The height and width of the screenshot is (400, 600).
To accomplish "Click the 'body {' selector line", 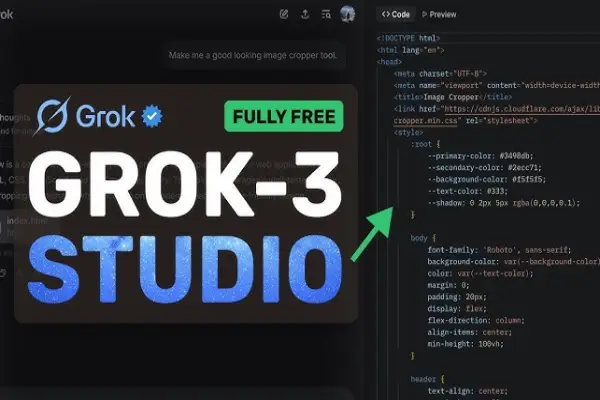I will pos(423,238).
